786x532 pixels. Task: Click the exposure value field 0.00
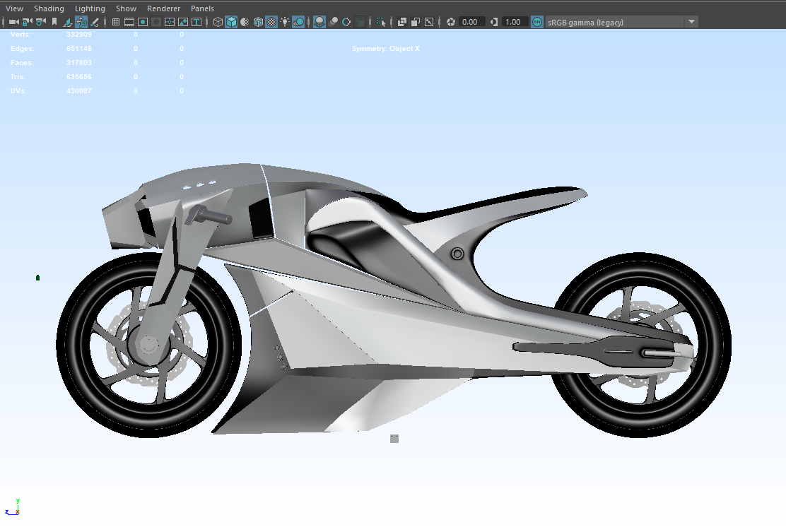470,22
